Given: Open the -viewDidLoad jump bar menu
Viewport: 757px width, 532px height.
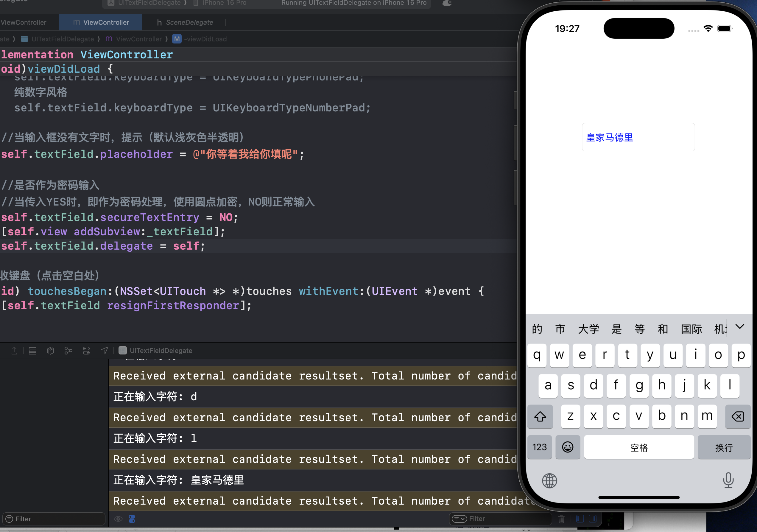Looking at the screenshot, I should [205, 39].
